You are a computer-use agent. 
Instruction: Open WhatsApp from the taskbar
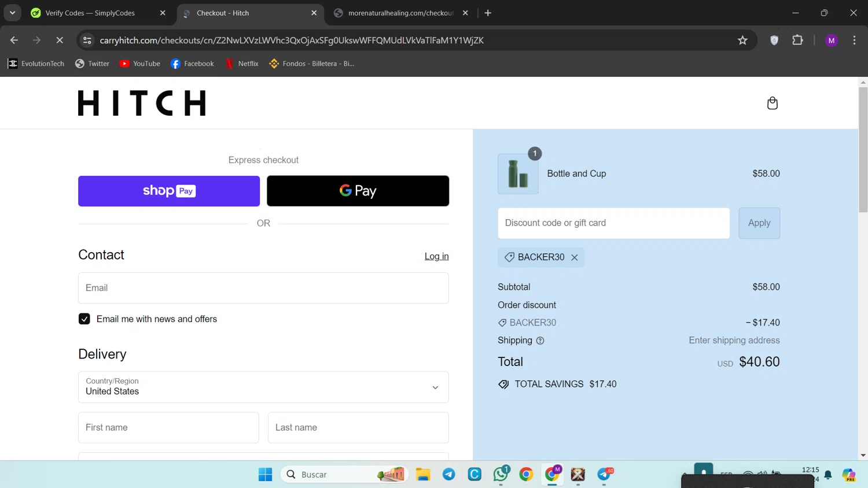tap(501, 474)
